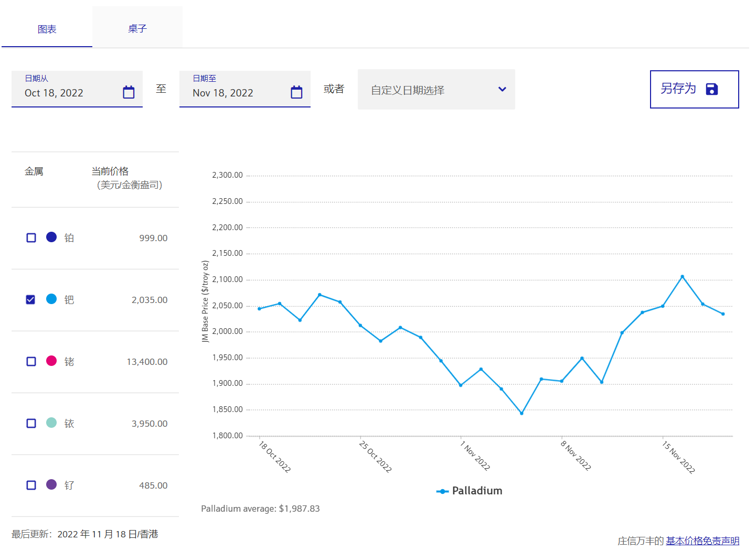Viewport: 756px width, 551px height.
Task: Click the 最后更新 date text
Action: (x=85, y=534)
